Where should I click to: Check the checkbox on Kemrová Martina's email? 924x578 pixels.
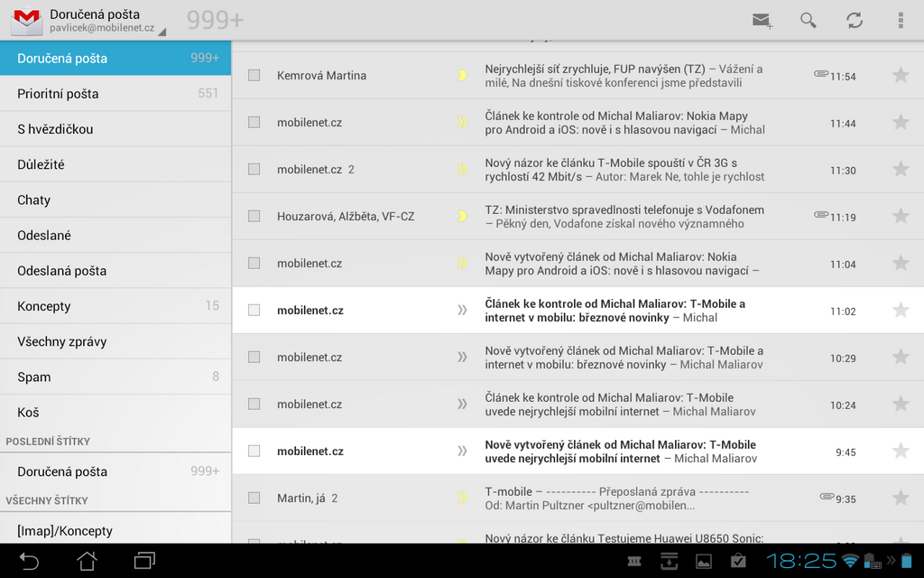coord(254,76)
